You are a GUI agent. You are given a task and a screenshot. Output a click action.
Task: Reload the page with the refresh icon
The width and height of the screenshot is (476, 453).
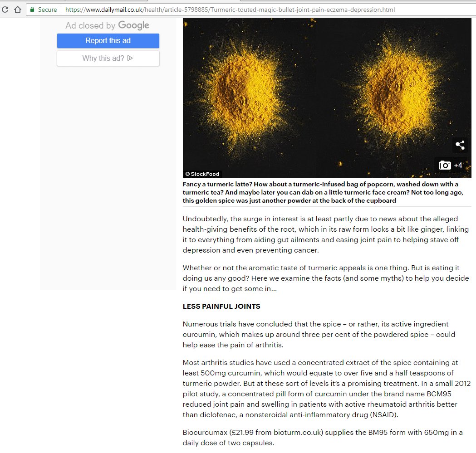(x=5, y=10)
